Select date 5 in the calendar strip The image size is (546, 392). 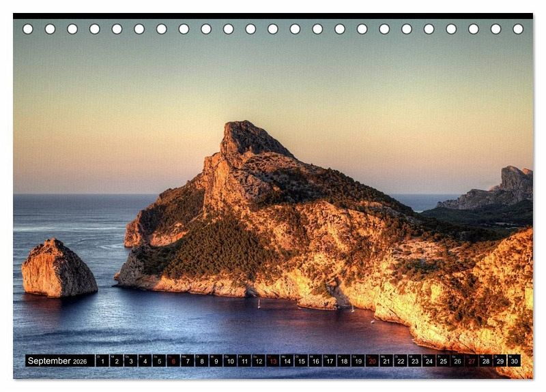159,361
